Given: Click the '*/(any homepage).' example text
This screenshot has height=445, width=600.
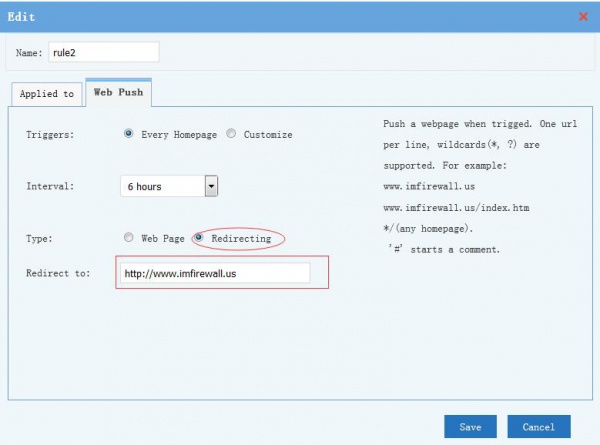Looking at the screenshot, I should tap(428, 229).
